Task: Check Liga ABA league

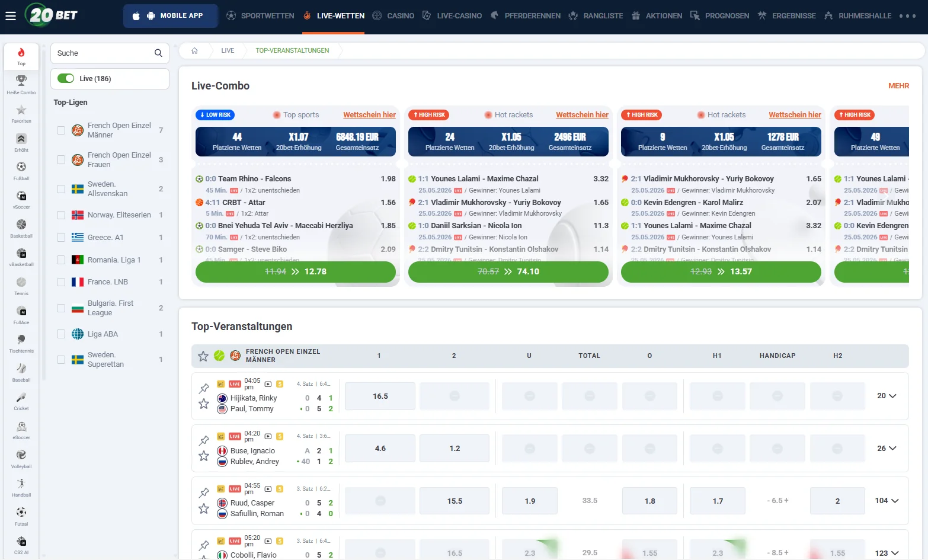Action: pyautogui.click(x=61, y=334)
